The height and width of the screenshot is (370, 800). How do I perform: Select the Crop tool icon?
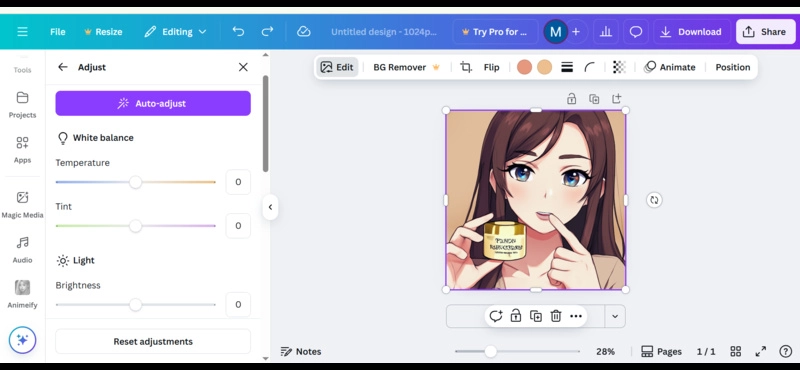coord(466,67)
